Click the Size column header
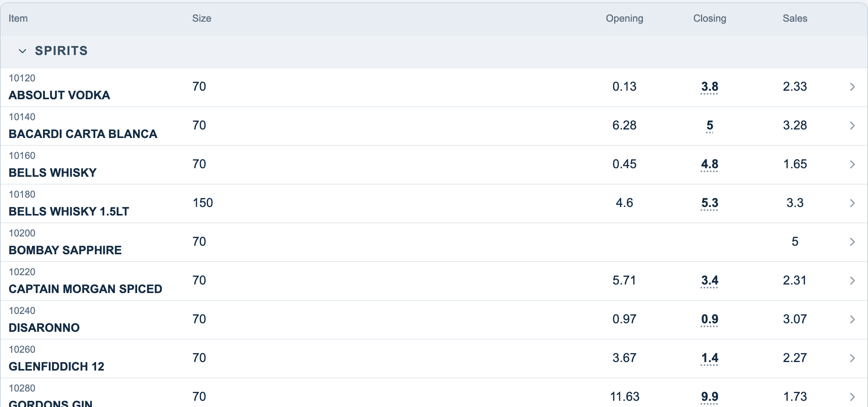 coord(201,18)
